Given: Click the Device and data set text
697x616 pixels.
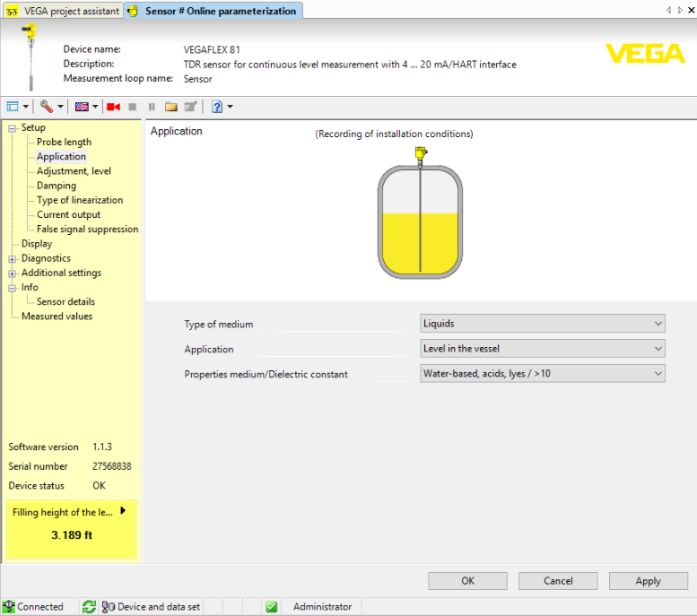Looking at the screenshot, I should (159, 607).
